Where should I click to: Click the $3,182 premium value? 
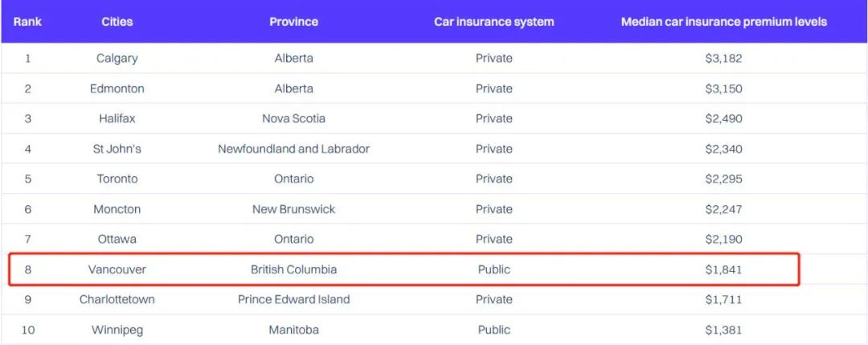[723, 58]
